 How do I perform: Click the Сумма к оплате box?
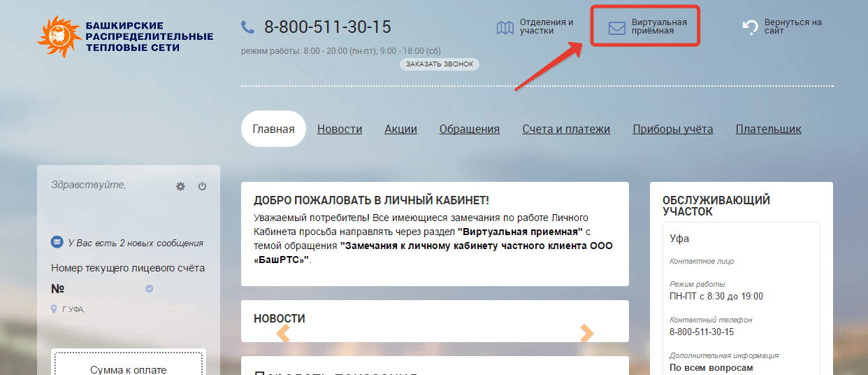(129, 362)
